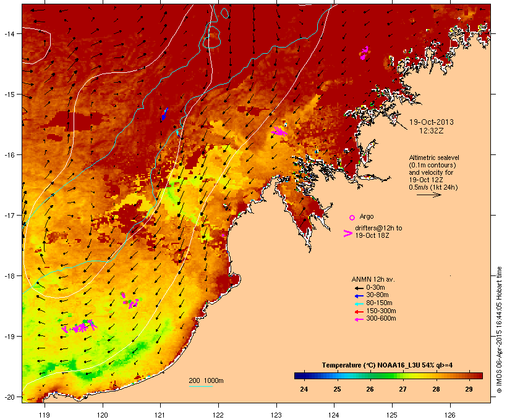Click the -18 latitude axis label
The width and height of the screenshot is (507, 420).
[9, 276]
